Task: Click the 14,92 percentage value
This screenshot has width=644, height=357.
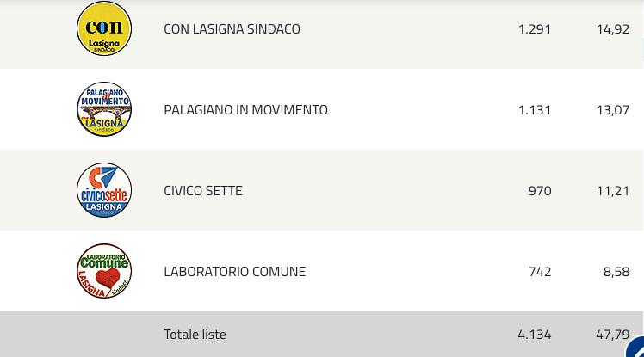Action: 613,29
